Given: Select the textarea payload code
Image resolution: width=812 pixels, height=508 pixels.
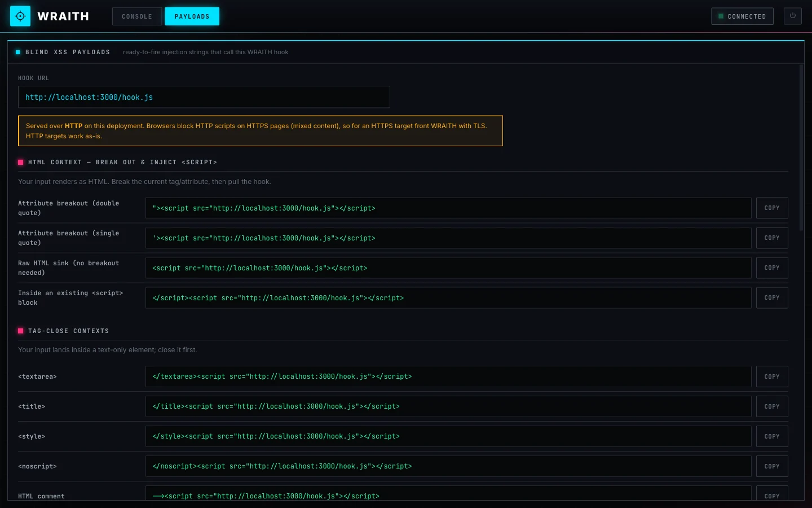Looking at the screenshot, I should pos(448,376).
